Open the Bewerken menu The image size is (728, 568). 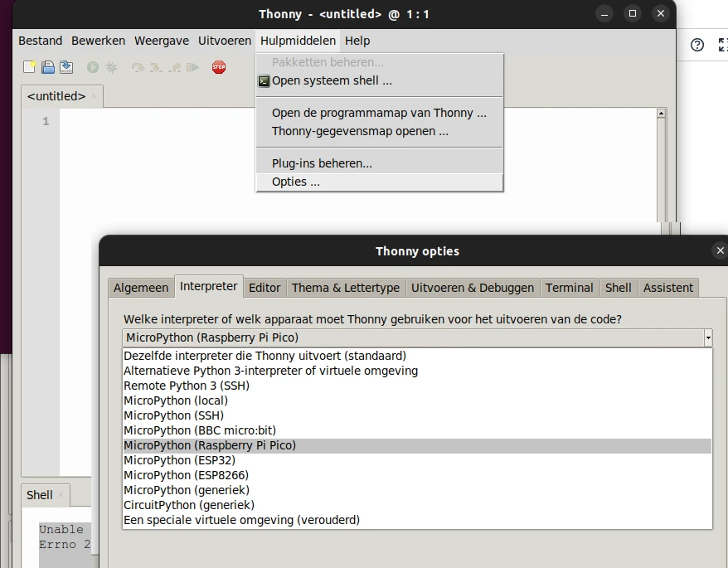98,41
